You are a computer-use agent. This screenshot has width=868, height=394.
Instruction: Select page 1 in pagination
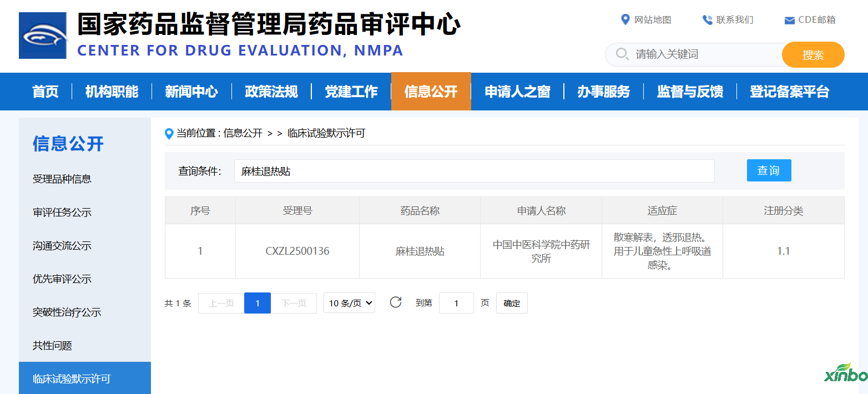[x=258, y=303]
